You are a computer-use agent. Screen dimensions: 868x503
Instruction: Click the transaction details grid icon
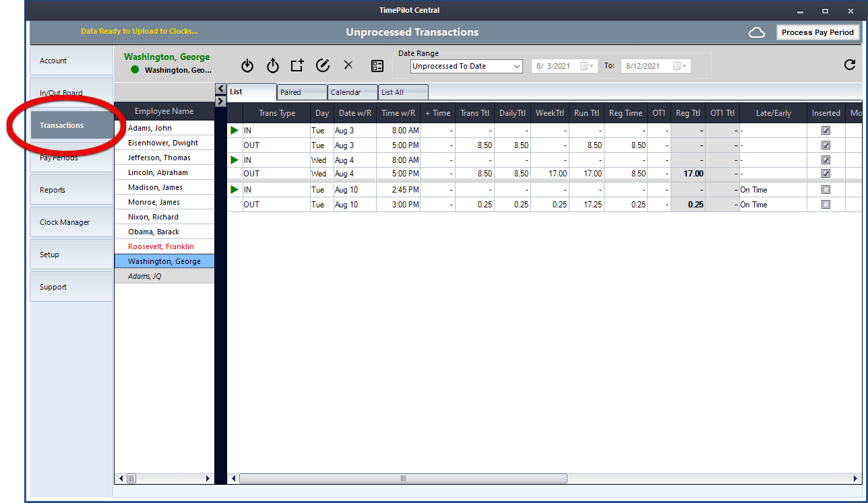pos(377,66)
